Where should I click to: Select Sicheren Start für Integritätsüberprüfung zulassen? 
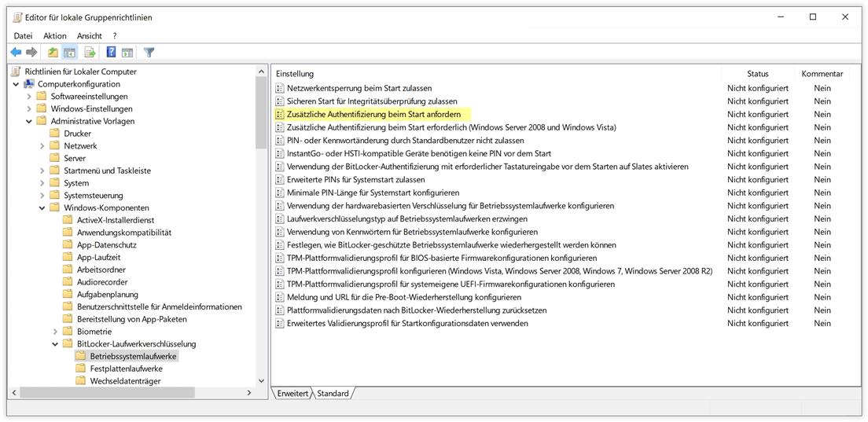tap(372, 101)
